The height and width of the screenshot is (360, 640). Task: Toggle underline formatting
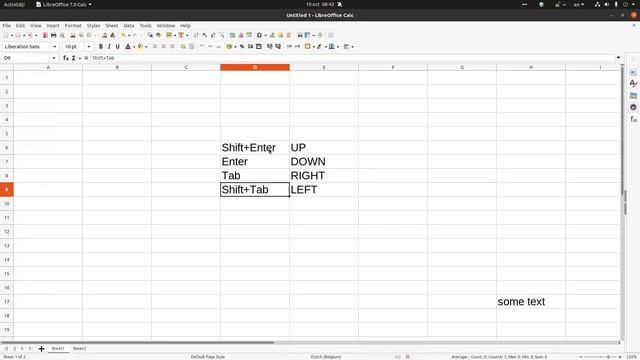(118, 47)
